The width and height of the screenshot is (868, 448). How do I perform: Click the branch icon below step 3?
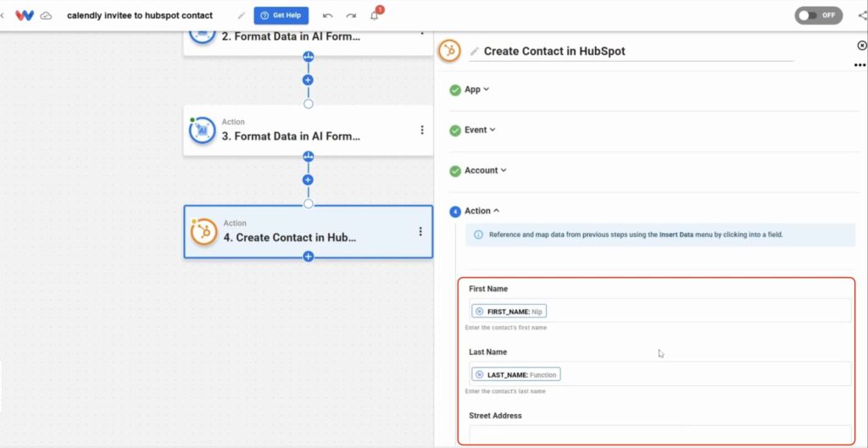tap(309, 157)
